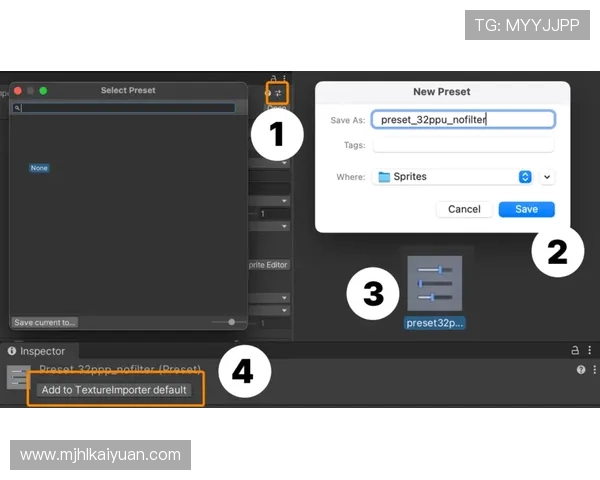600x480 pixels.
Task: Click the Save current to... button
Action: pos(44,322)
